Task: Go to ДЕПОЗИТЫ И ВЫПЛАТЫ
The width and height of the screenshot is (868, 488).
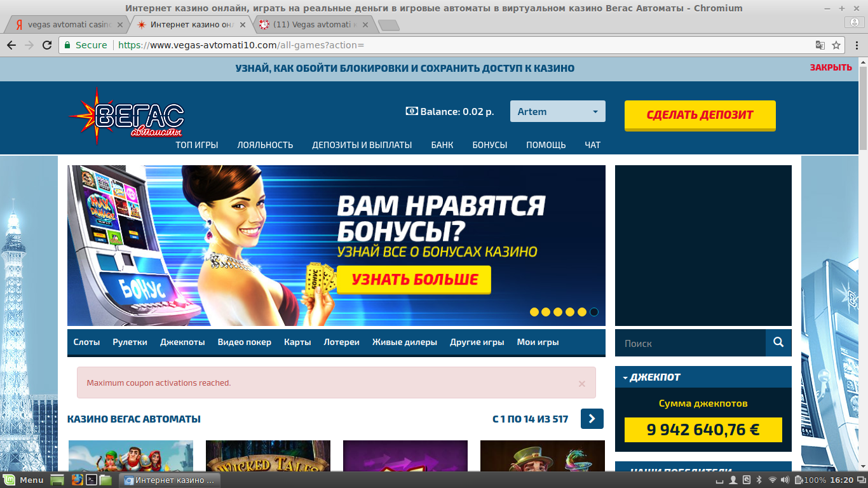Action: tap(362, 145)
